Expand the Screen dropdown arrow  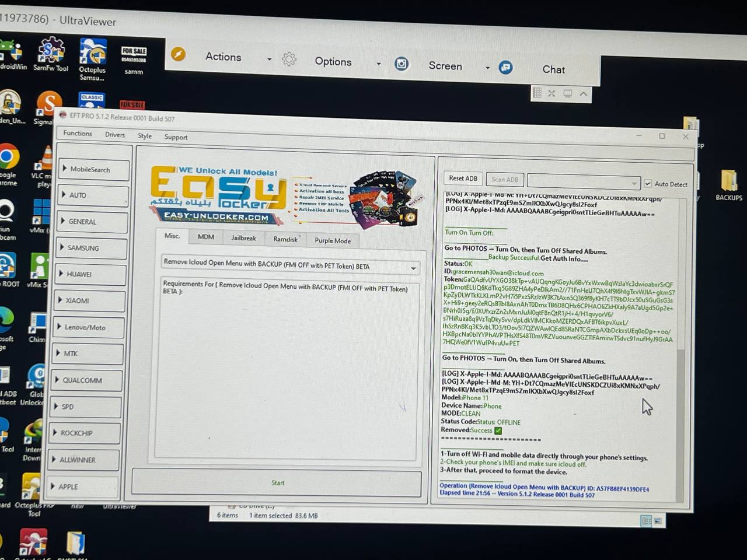point(487,68)
